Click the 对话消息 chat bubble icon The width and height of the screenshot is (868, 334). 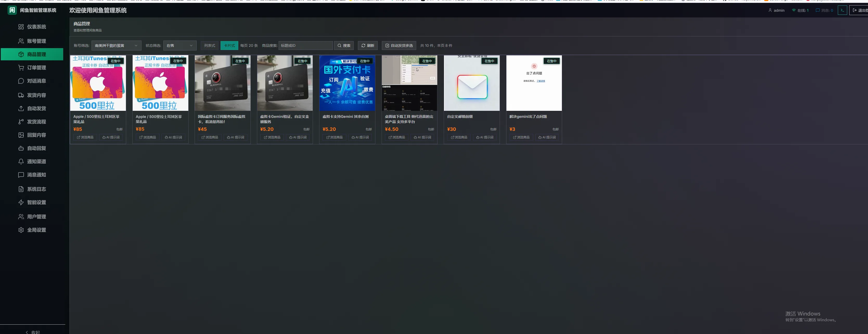click(x=21, y=81)
